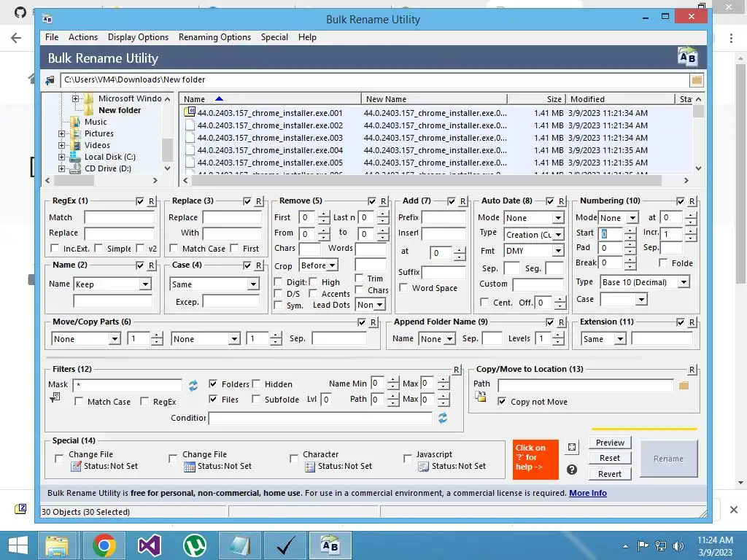Click the RegEx Match input field

pos(119,217)
